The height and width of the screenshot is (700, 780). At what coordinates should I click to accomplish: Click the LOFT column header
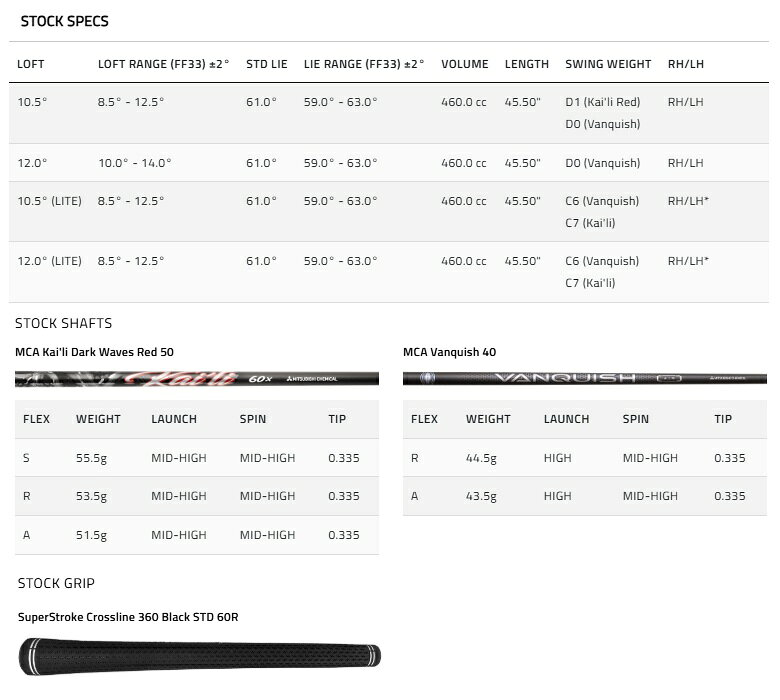[x=31, y=64]
